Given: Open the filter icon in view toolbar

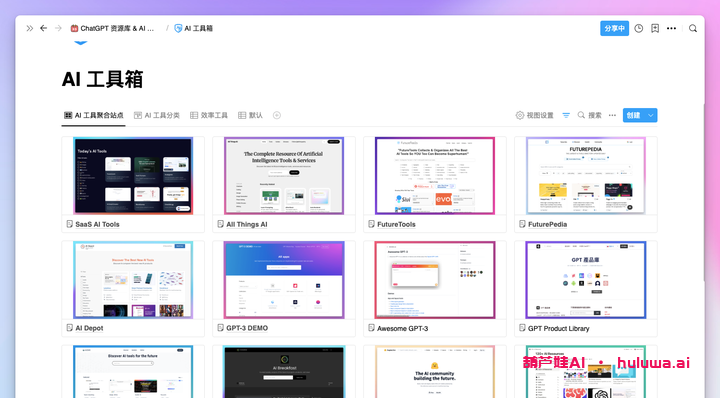Looking at the screenshot, I should coord(566,115).
